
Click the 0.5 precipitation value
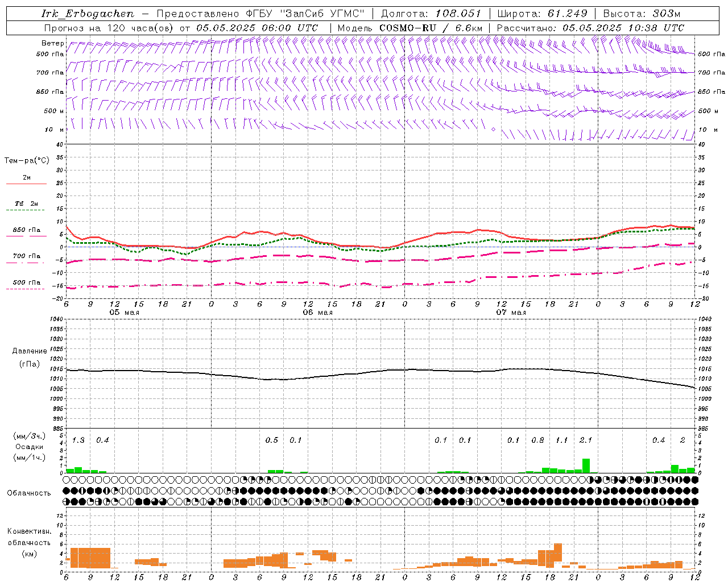pos(272,440)
